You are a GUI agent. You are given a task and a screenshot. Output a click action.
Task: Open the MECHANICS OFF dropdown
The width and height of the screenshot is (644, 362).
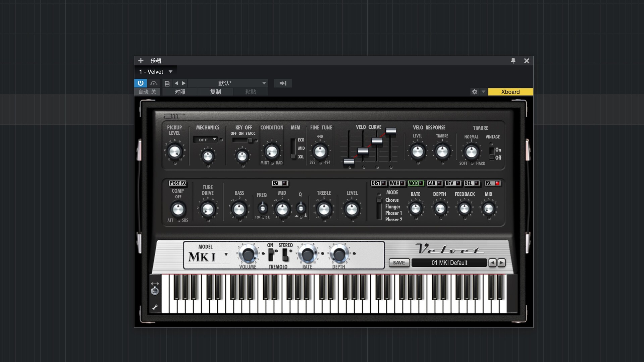tap(205, 140)
